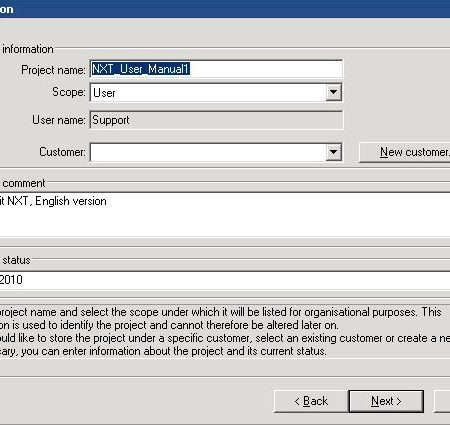The image size is (450, 425).
Task: Select the Scope combo box showing User
Action: tap(216, 92)
